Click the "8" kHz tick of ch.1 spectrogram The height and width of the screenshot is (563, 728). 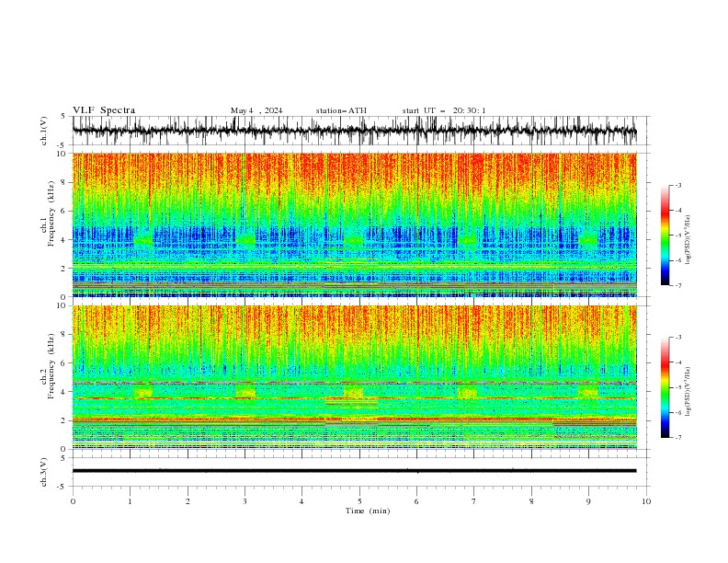[65, 182]
